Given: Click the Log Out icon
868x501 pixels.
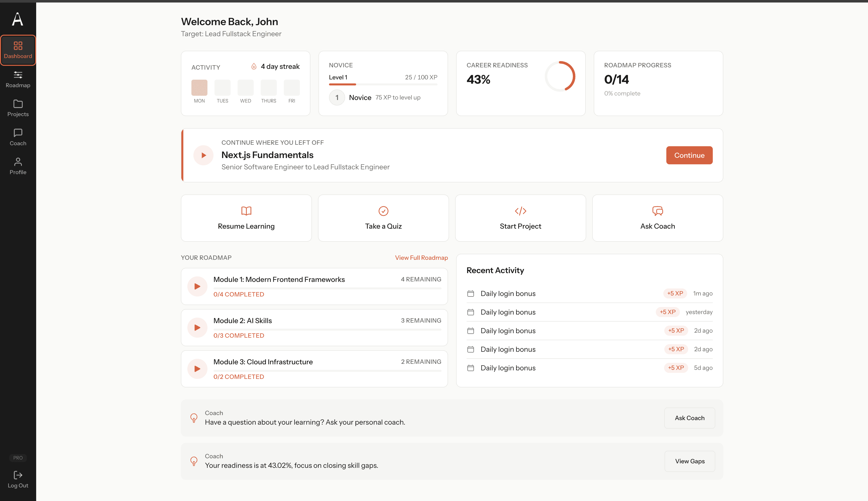Looking at the screenshot, I should tap(18, 475).
